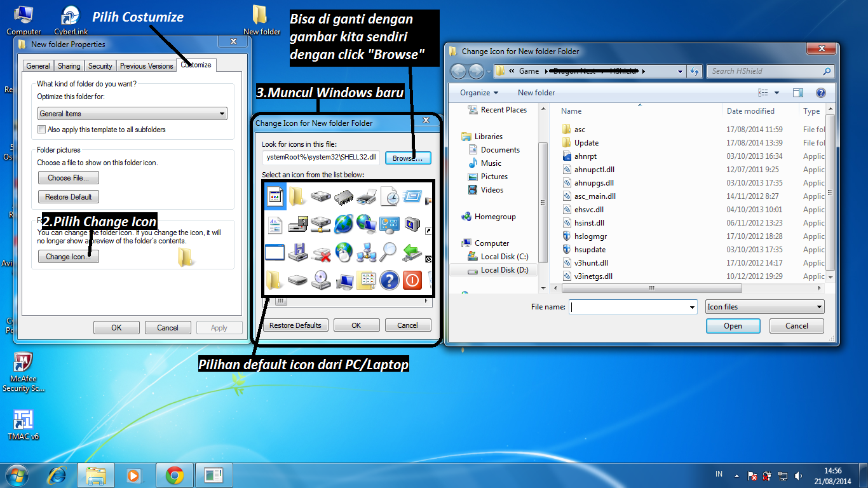Select the printer icon from the icon list
This screenshot has height=488, width=868.
click(x=367, y=198)
